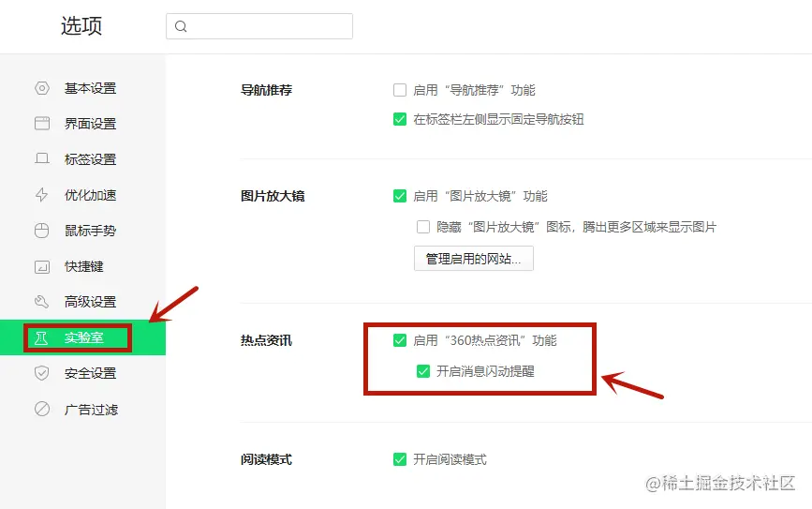Click the search magnifier icon
This screenshot has height=509, width=812.
click(181, 26)
